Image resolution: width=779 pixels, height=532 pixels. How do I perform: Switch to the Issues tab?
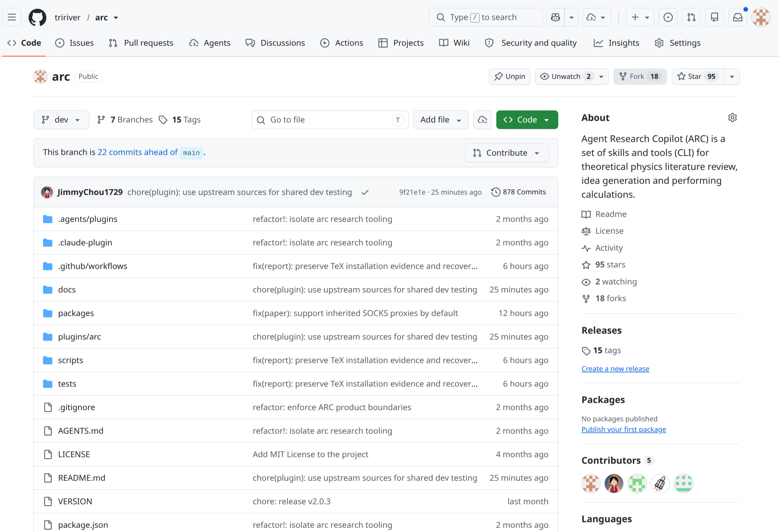pyautogui.click(x=74, y=43)
